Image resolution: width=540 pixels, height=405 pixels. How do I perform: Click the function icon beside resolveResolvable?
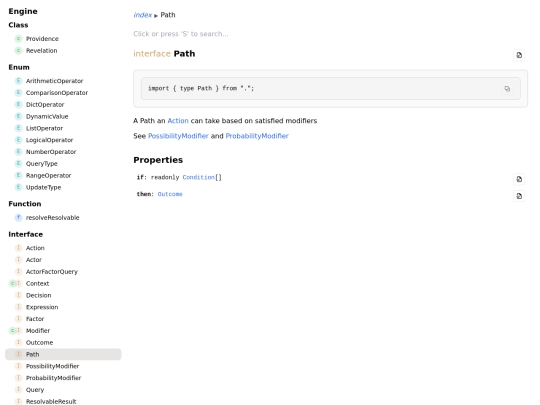19,218
